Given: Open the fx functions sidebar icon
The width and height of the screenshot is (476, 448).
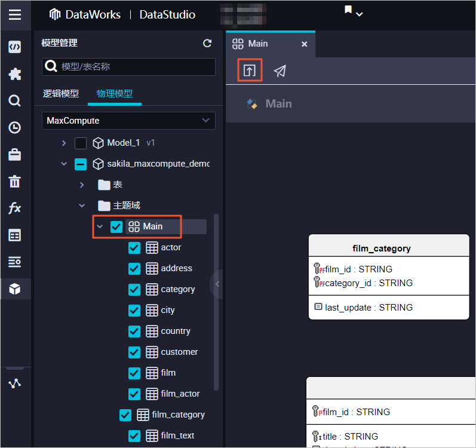Looking at the screenshot, I should [x=15, y=208].
